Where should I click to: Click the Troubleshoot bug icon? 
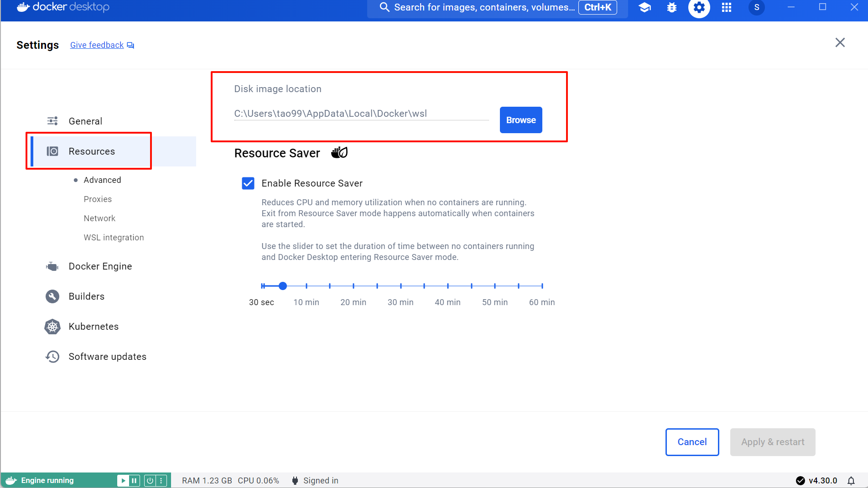coord(671,7)
